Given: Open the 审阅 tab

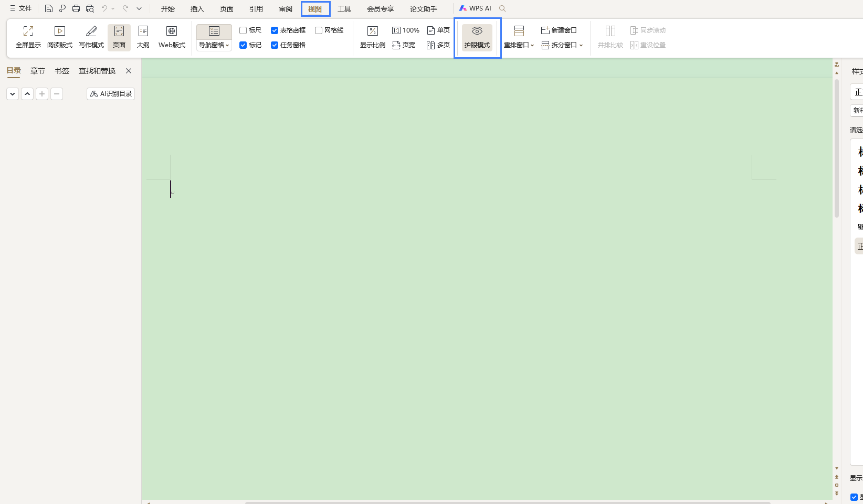Looking at the screenshot, I should pos(286,9).
